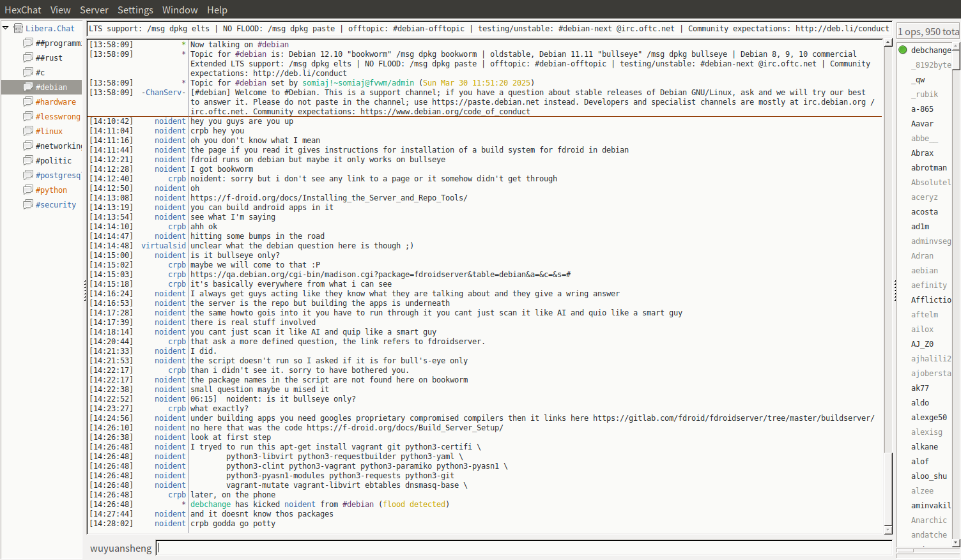Click the #debian-offtopic channel name in the topic bar

pos(428,29)
